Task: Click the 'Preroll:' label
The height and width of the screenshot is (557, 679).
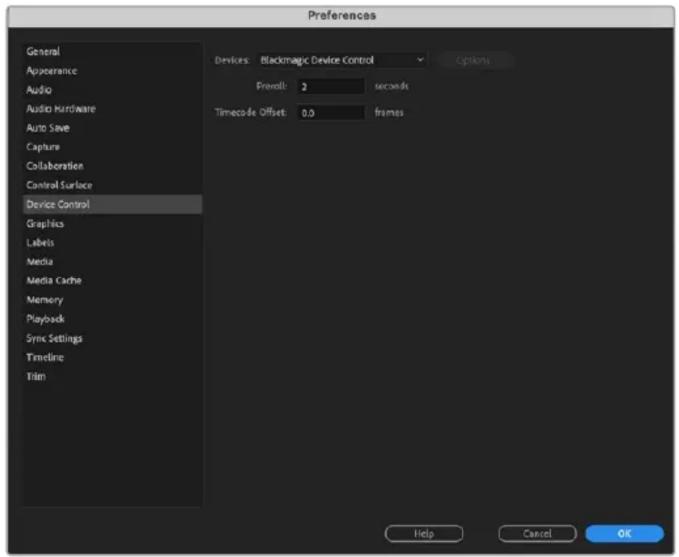Action: [x=272, y=86]
